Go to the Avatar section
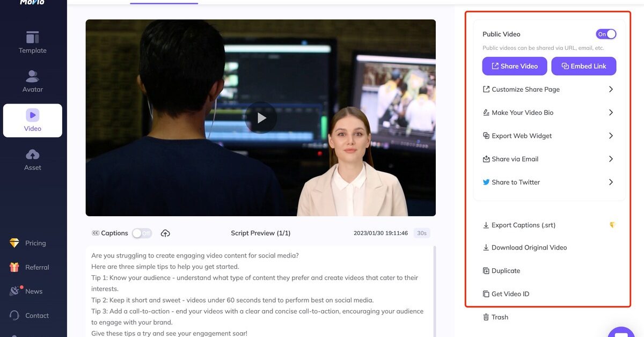Viewport: 644px width, 337px height. tap(33, 82)
